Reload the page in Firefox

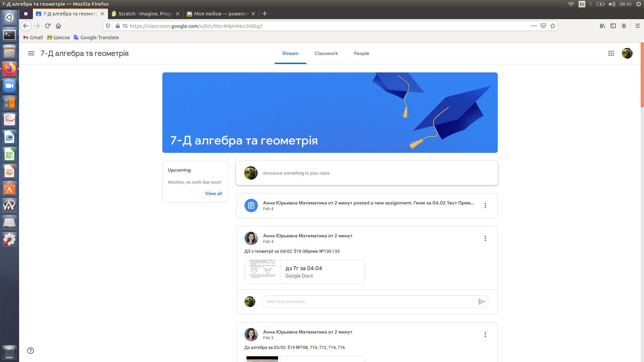48,26
